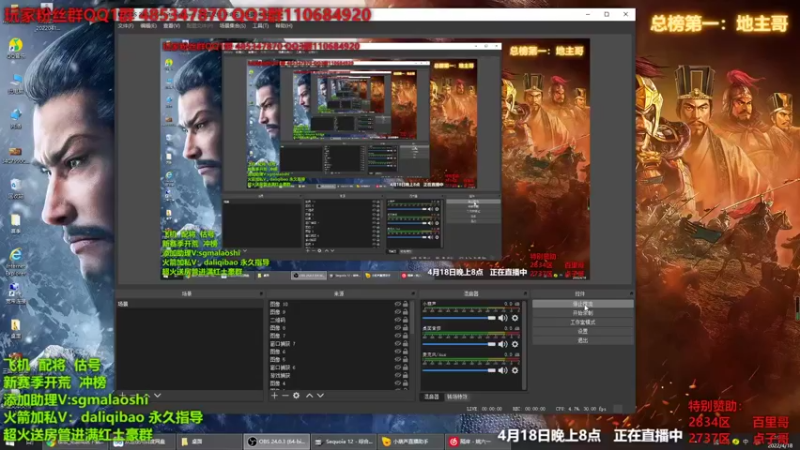Click the 开始录制 recording button
Screen dimensions: 800x450
pyautogui.click(x=583, y=313)
